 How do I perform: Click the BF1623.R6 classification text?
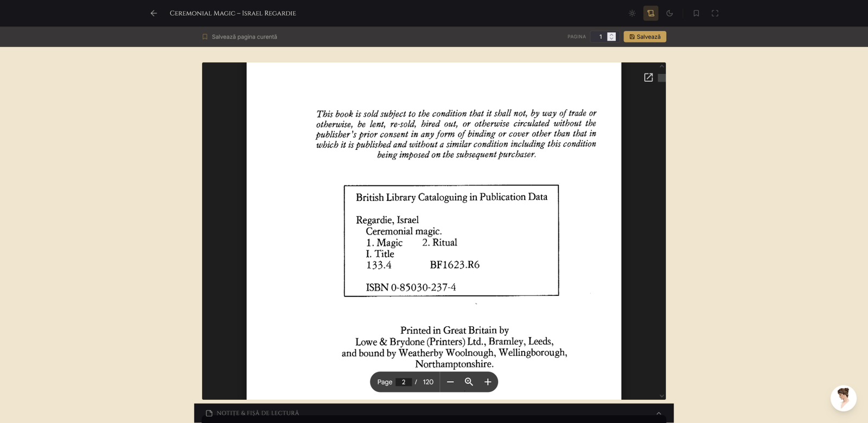click(455, 265)
